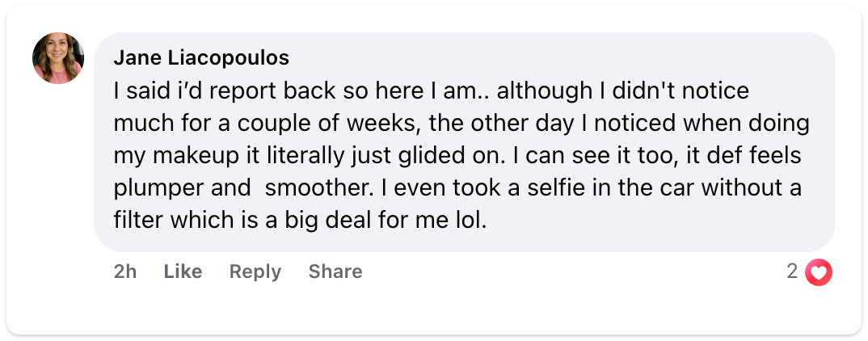Screen dimensions: 868x341
Task: Like Jane's comment
Action: coord(183,272)
